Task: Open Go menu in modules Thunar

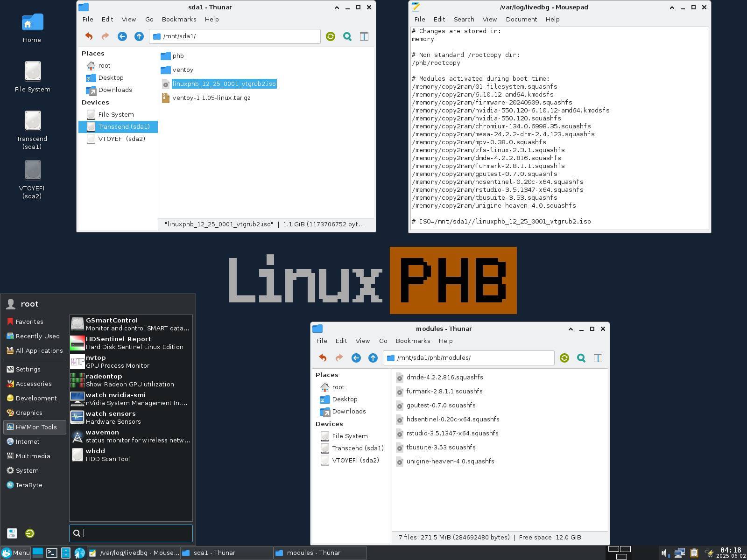Action: [383, 341]
